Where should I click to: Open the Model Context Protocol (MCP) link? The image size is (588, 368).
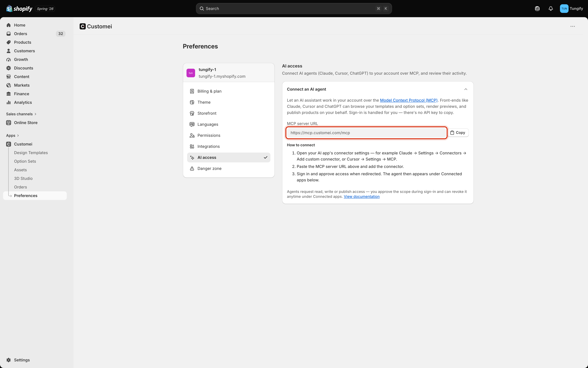point(409,100)
